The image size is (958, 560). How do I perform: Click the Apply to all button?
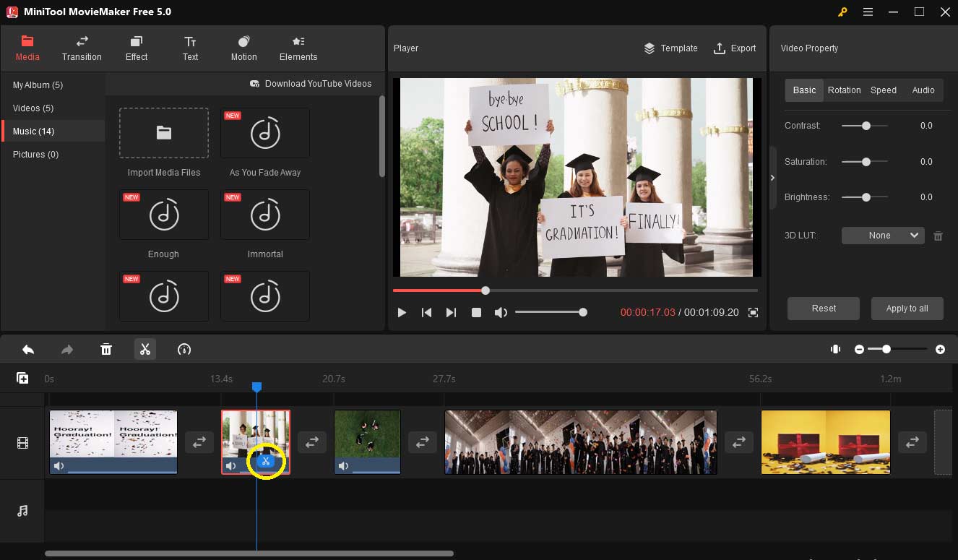click(907, 309)
